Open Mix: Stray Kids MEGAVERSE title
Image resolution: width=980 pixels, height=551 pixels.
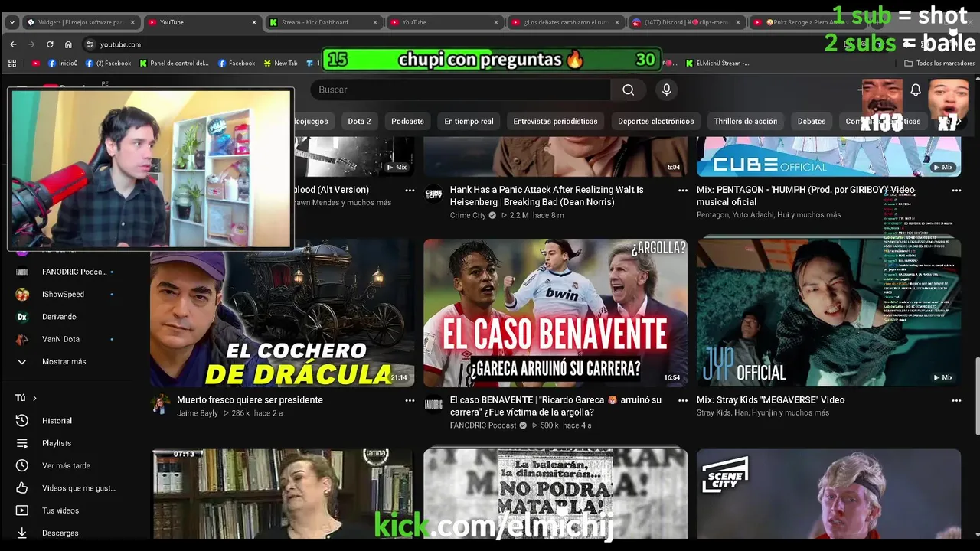pos(770,400)
